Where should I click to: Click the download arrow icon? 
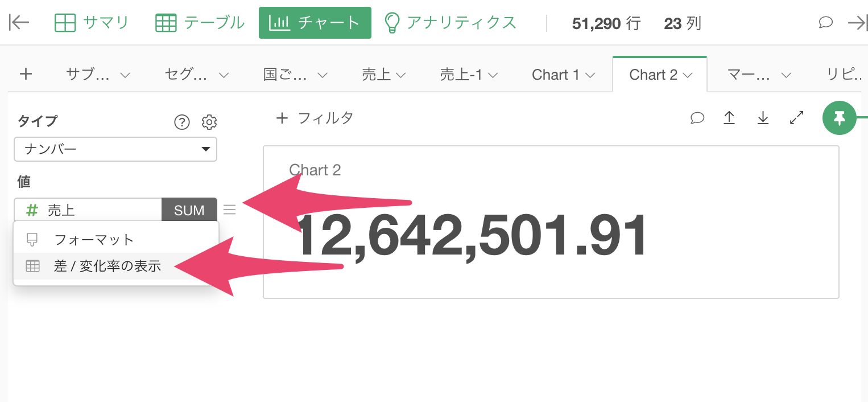tap(763, 118)
